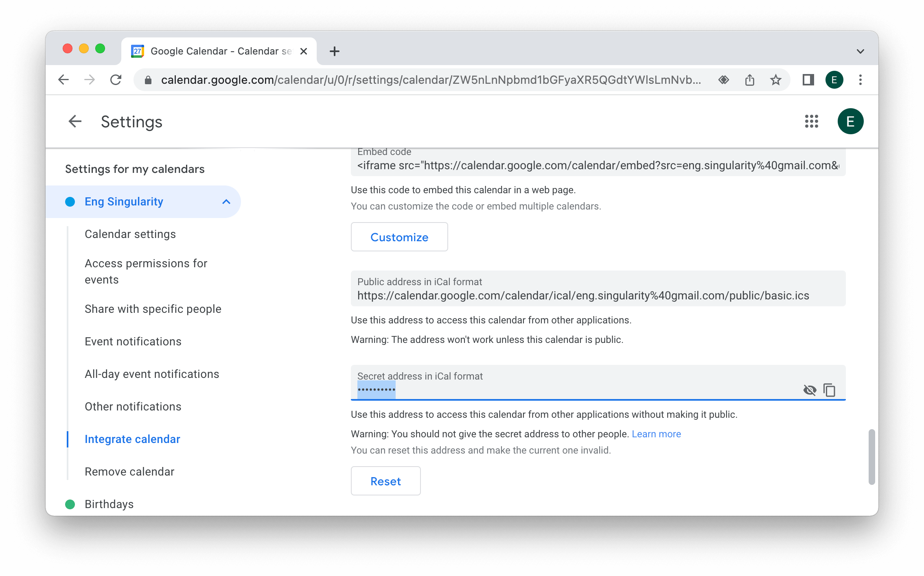This screenshot has height=576, width=924.
Task: Select the Eng Singularity calendar
Action: click(124, 202)
